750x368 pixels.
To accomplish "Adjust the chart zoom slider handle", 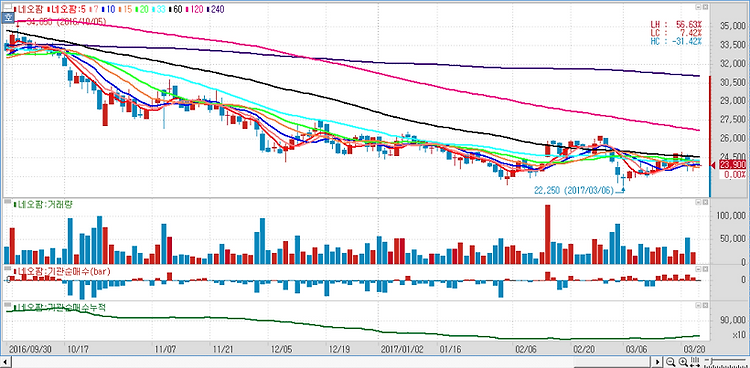I will point(712,360).
